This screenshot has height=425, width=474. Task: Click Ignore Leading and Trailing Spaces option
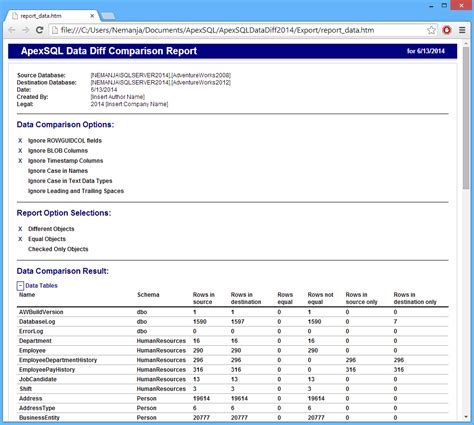pyautogui.click(x=76, y=191)
